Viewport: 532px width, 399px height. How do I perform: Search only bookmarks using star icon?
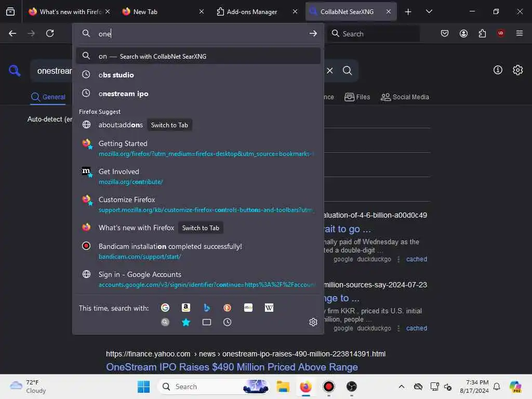pos(186,322)
